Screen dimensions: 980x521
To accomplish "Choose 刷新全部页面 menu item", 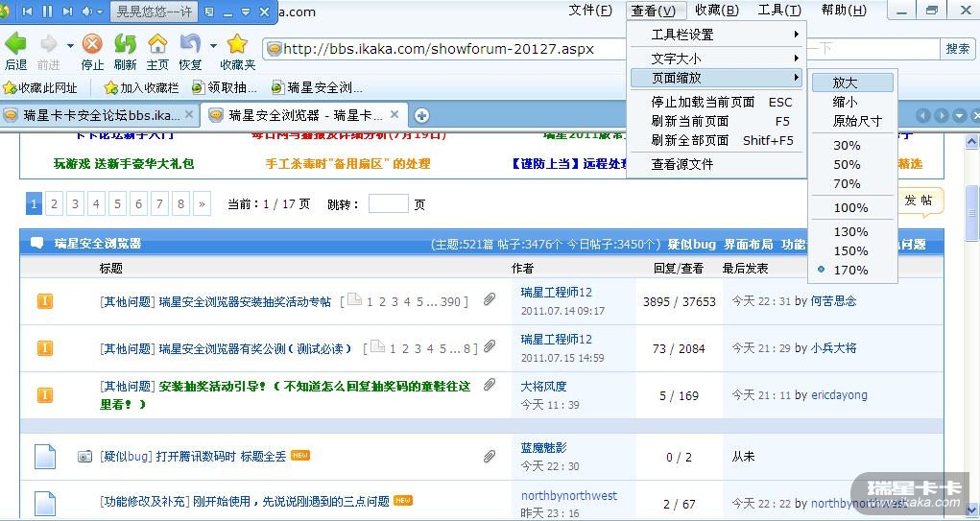I will tap(717, 140).
